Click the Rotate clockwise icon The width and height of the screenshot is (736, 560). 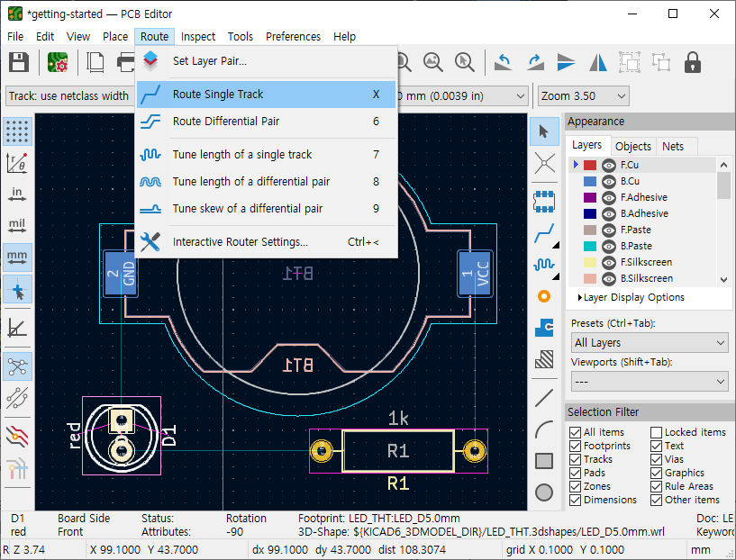535,62
